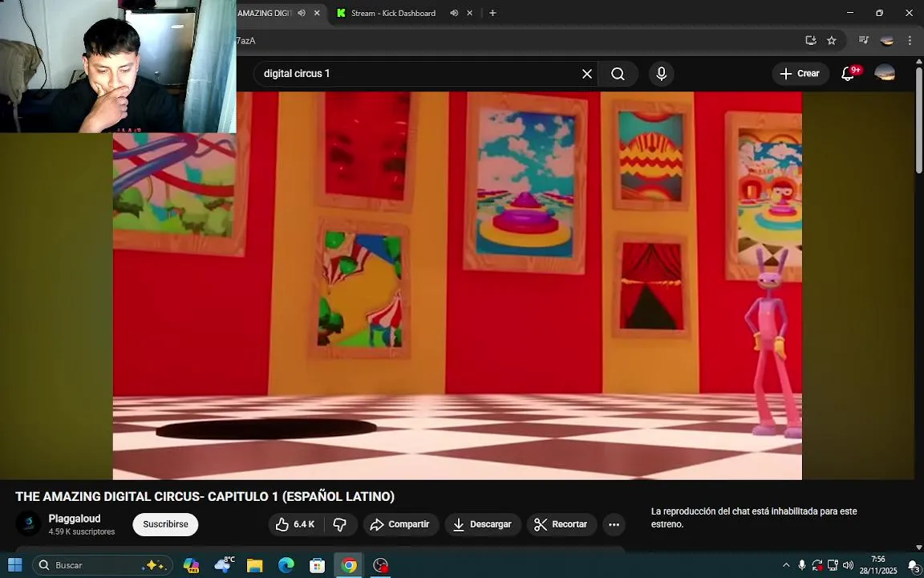
Task: Click microphone icon in system tray
Action: (801, 565)
